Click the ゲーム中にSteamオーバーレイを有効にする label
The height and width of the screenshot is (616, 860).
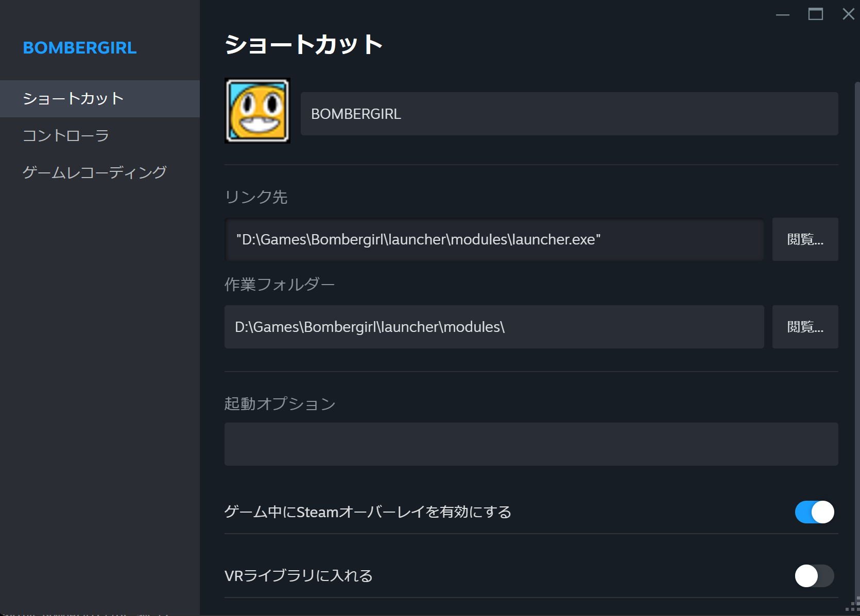(x=368, y=512)
